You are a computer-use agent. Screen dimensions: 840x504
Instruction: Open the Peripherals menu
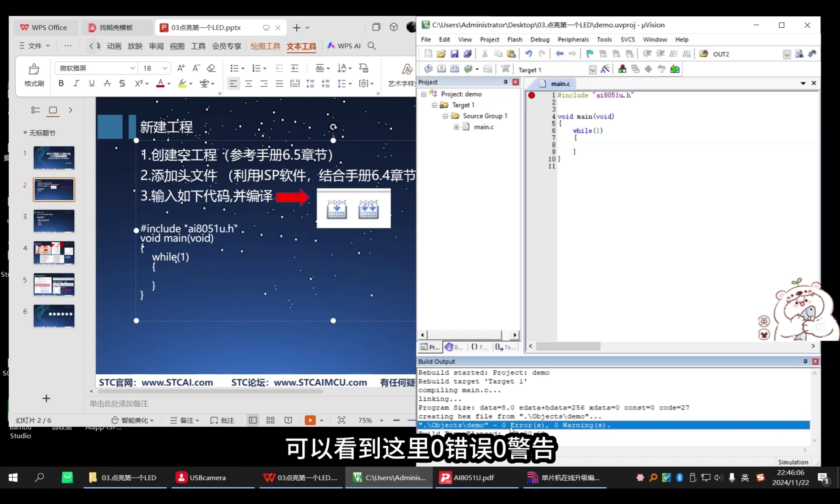click(x=573, y=39)
